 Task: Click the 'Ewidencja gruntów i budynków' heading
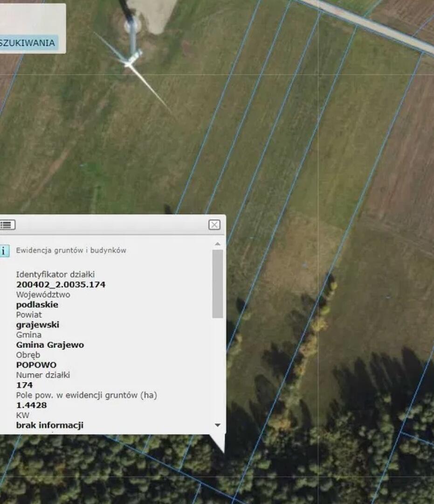(x=71, y=250)
